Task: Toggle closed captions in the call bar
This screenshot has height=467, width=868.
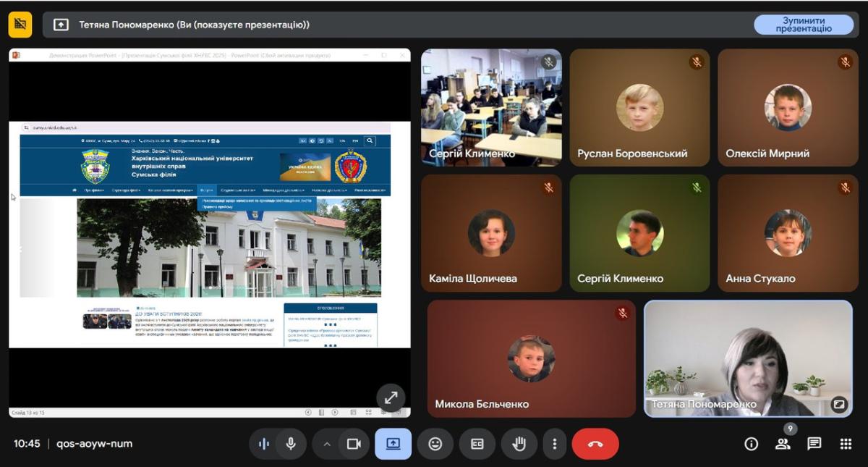Action: coord(477,444)
